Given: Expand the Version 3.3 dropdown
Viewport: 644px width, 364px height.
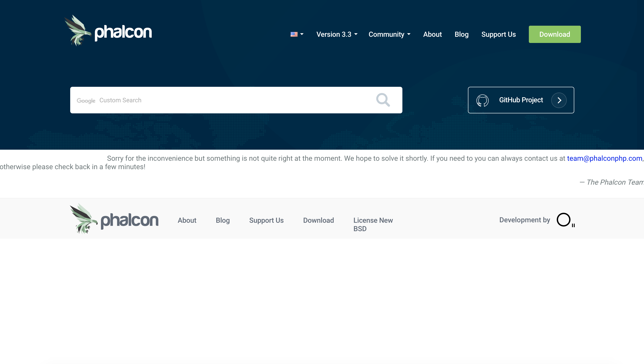Looking at the screenshot, I should tap(336, 34).
